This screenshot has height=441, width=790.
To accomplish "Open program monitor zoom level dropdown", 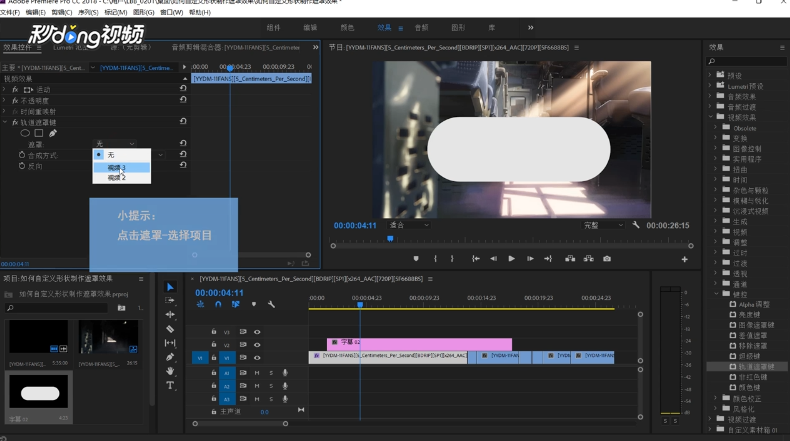I will [x=409, y=225].
